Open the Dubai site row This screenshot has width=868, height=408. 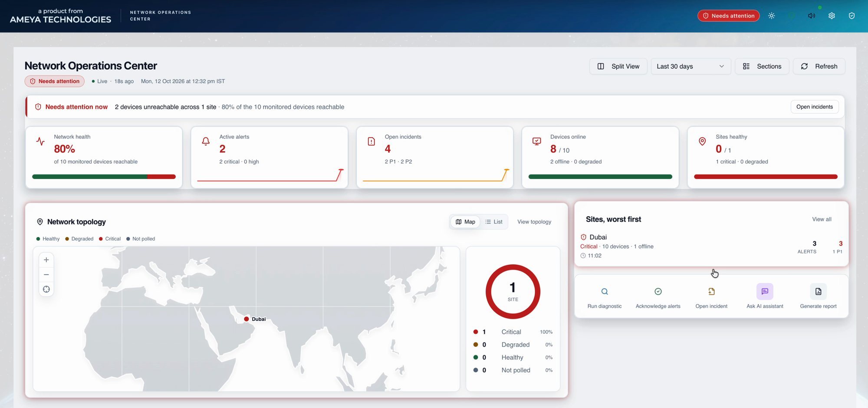point(711,246)
